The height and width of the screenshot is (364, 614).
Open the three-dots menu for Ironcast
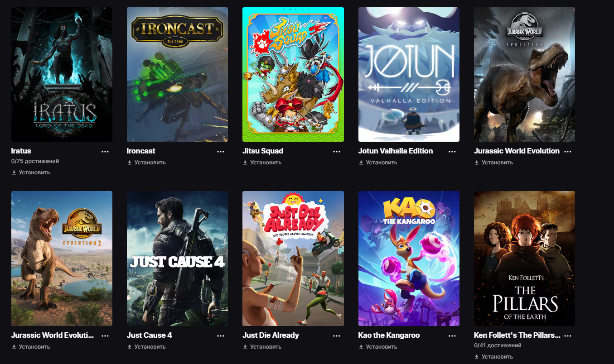point(221,152)
